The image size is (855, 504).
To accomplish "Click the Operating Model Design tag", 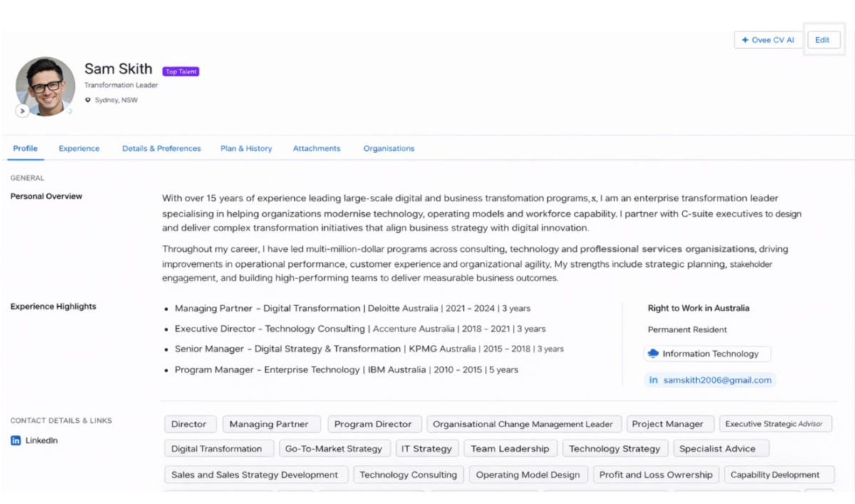I will 528,475.
